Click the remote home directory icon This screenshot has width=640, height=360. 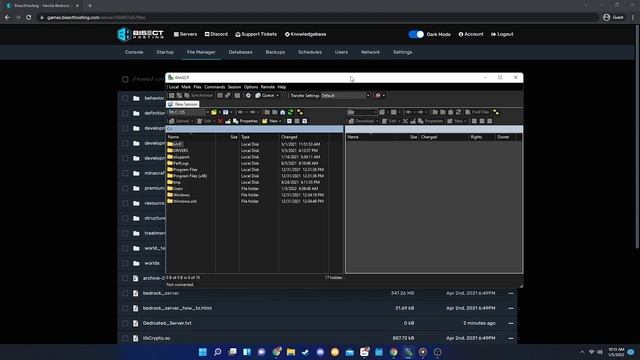[x=451, y=112]
